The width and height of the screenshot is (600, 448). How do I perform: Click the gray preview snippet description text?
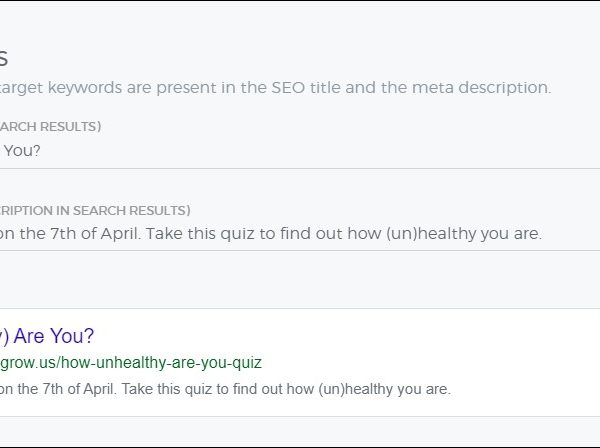tap(225, 388)
